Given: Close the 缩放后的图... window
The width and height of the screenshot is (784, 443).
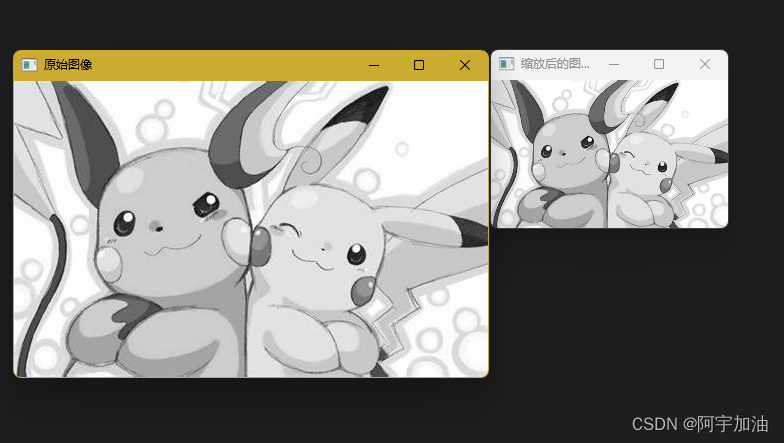Looking at the screenshot, I should [705, 64].
